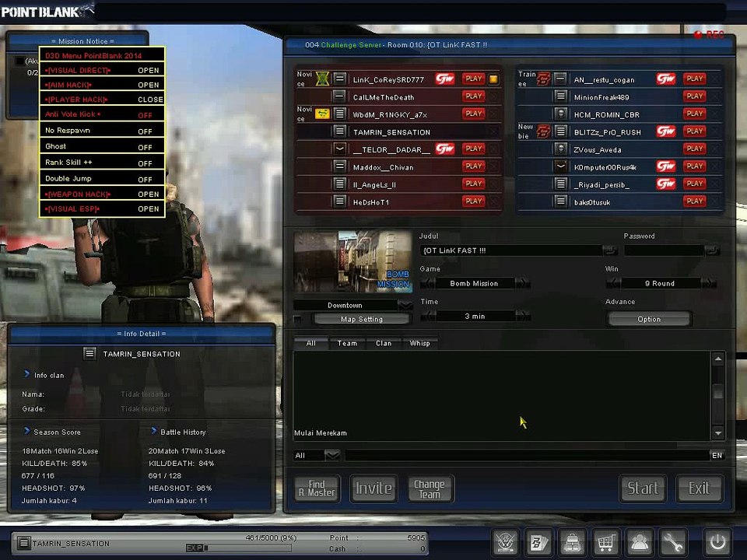Click the GW cafe badge beside AN__restu_cogan
Image resolution: width=747 pixels, height=560 pixels.
pos(666,79)
